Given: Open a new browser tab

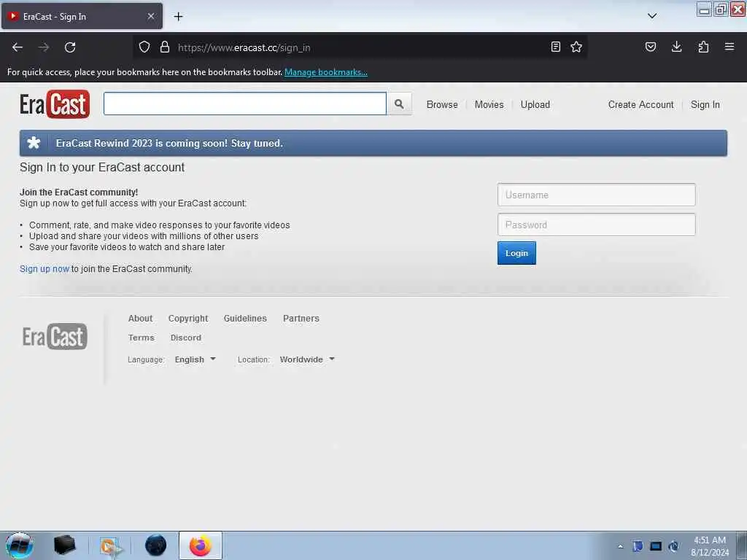Looking at the screenshot, I should pos(178,17).
